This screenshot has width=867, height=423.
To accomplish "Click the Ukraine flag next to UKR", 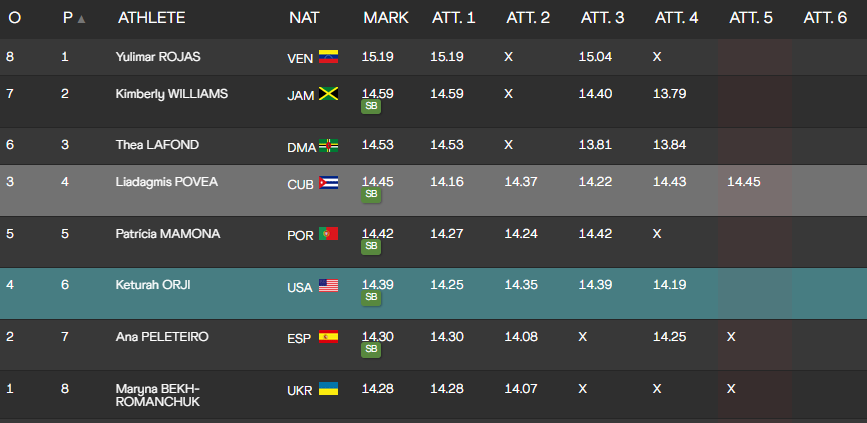I will click(x=328, y=388).
